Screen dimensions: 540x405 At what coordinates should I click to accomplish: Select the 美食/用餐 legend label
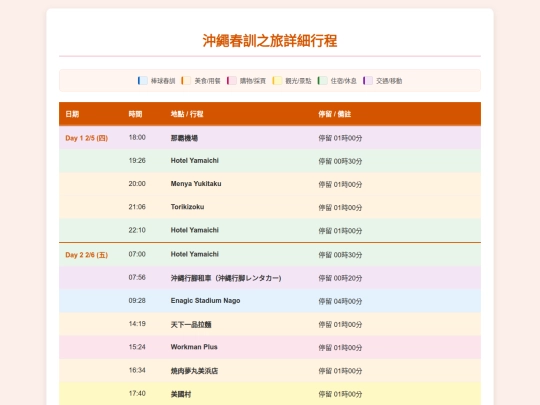point(207,81)
